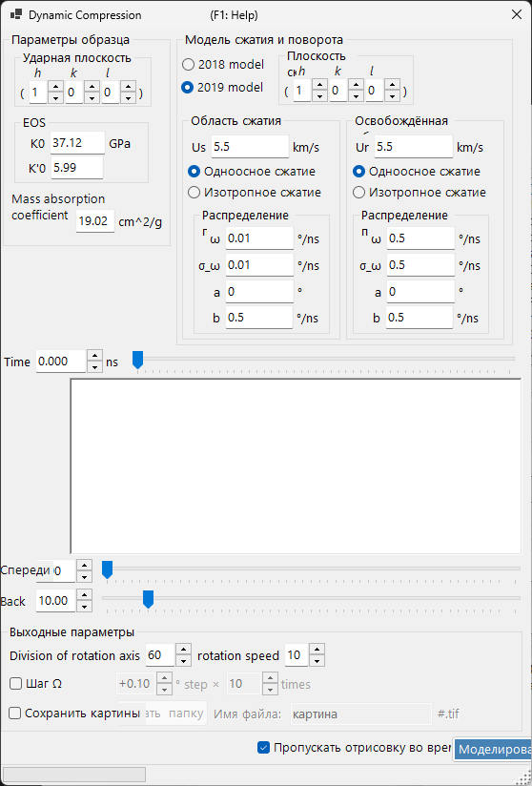Click the simulation preview canvas
The image size is (532, 786).
tap(296, 466)
